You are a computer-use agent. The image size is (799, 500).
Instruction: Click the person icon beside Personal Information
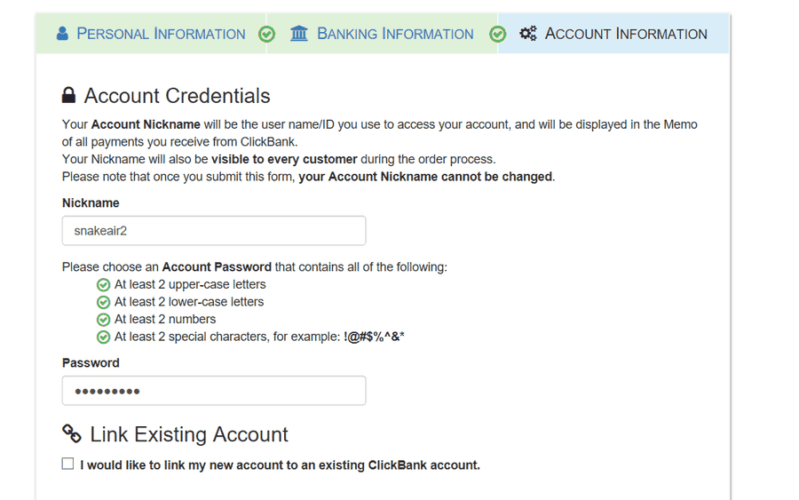[x=62, y=34]
